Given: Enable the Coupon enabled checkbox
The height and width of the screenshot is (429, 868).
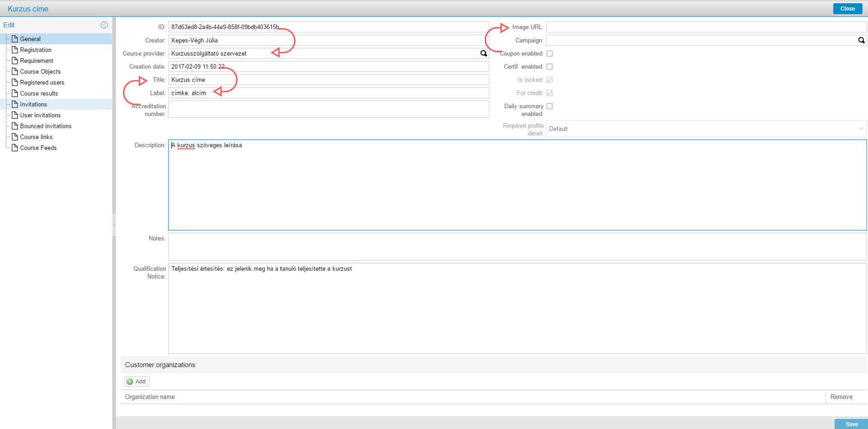Looking at the screenshot, I should [549, 53].
